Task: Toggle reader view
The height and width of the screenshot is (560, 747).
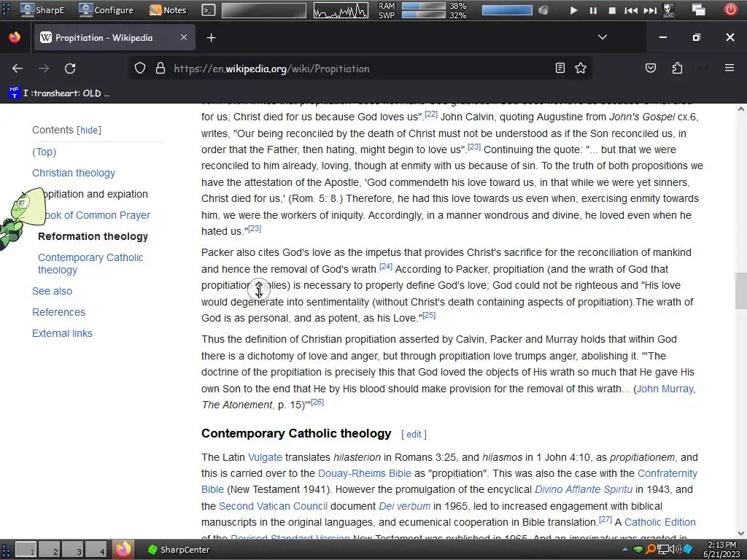Action: pos(560,68)
